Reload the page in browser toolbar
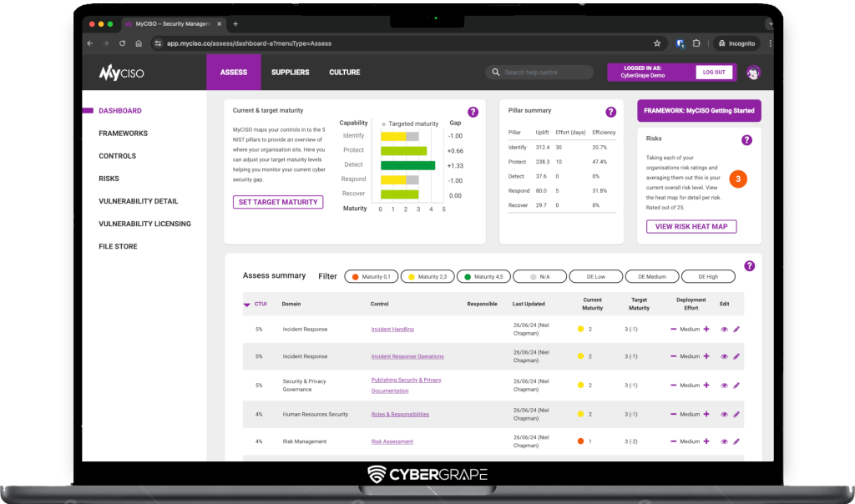Image resolution: width=855 pixels, height=504 pixels. click(123, 43)
